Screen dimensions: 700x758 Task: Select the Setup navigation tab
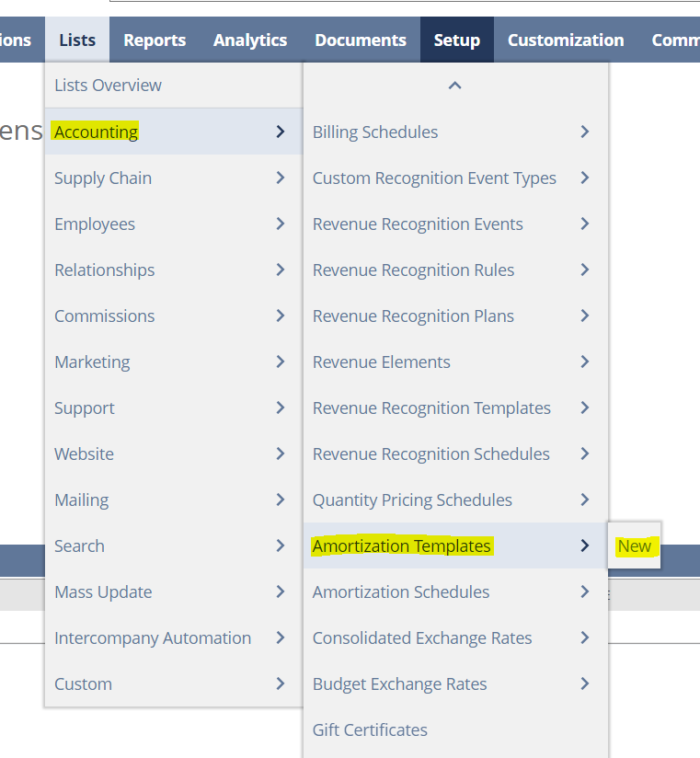457,40
